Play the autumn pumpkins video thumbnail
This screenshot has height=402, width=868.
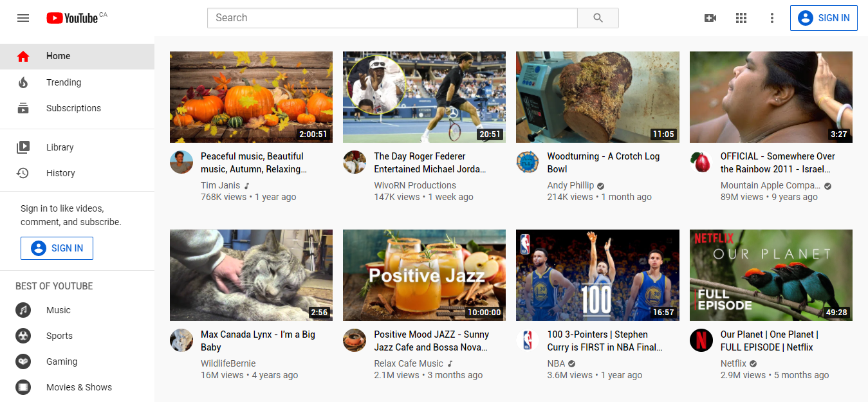click(251, 97)
